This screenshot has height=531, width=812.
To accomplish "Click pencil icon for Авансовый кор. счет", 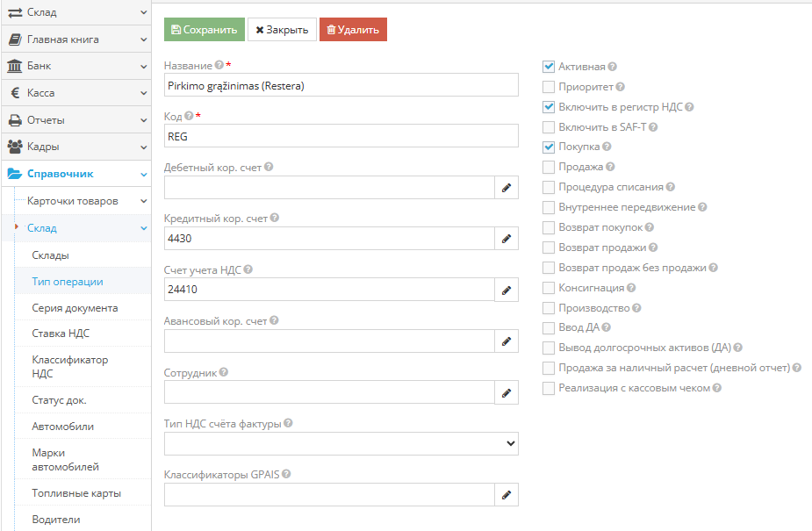I will pos(507,341).
